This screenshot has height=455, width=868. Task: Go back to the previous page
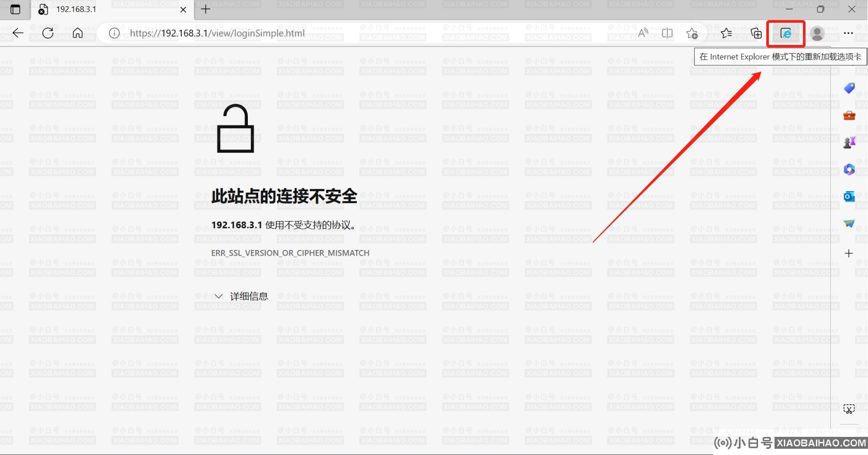(x=18, y=33)
